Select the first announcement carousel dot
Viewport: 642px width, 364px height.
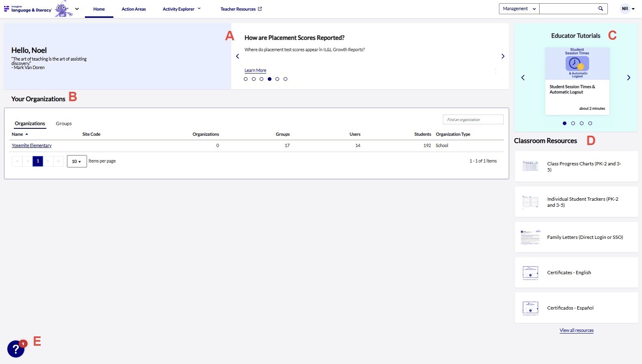[x=245, y=79]
